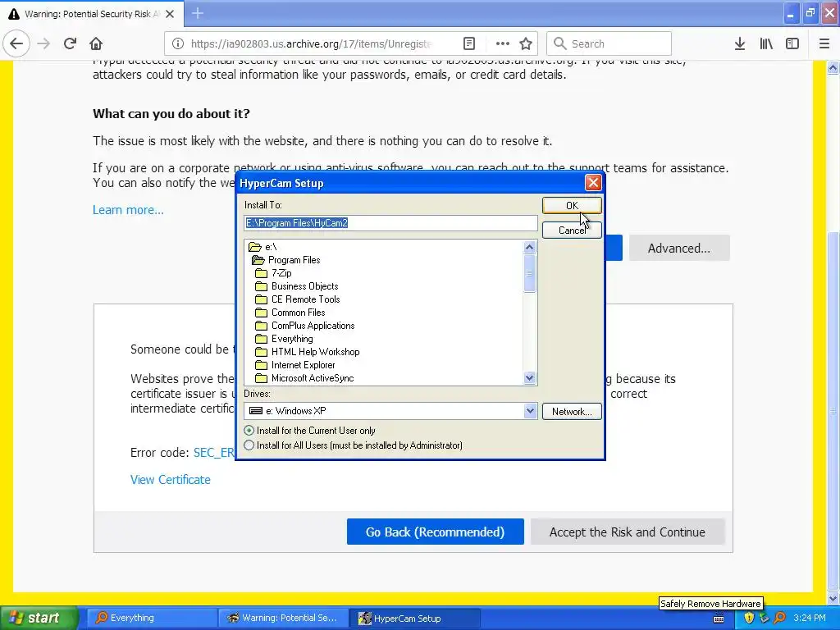This screenshot has height=630, width=840.
Task: Click folder list scroll down arrow
Action: [x=529, y=377]
